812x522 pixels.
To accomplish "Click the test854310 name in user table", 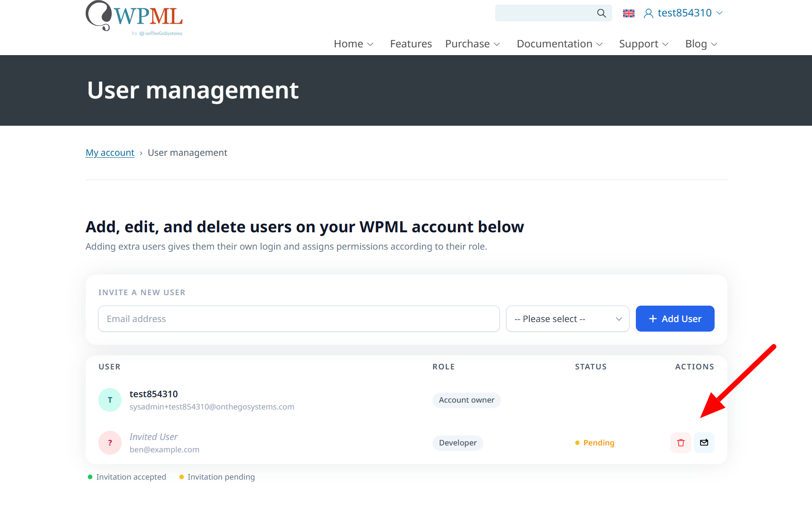I will click(153, 394).
